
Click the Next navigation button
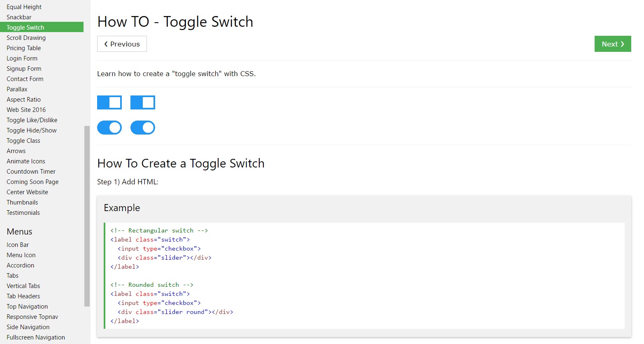612,44
